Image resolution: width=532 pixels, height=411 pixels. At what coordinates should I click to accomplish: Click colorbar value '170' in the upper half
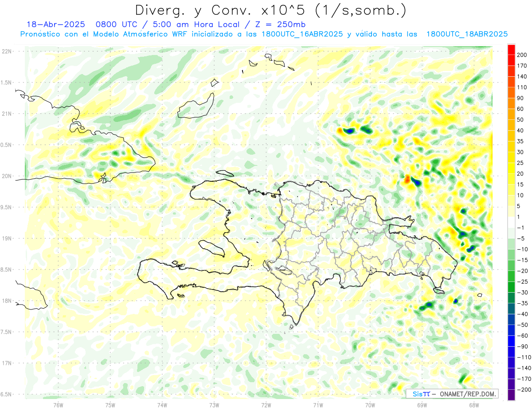pos(522,66)
